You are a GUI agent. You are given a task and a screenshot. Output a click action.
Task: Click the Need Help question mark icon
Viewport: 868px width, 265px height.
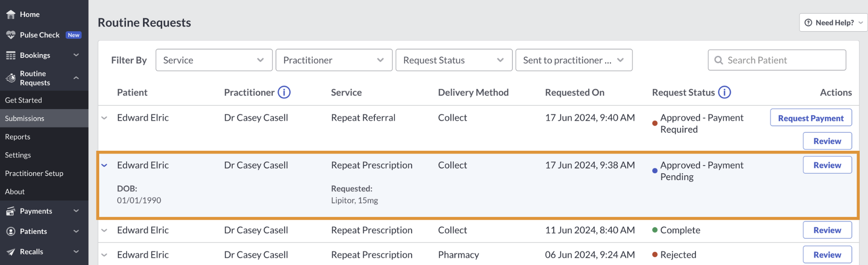[x=808, y=22]
